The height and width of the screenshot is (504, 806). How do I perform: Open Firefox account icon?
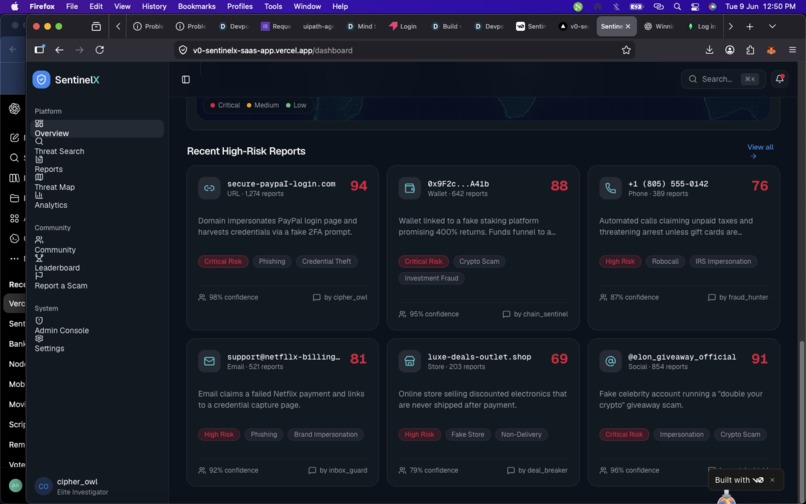tap(729, 50)
